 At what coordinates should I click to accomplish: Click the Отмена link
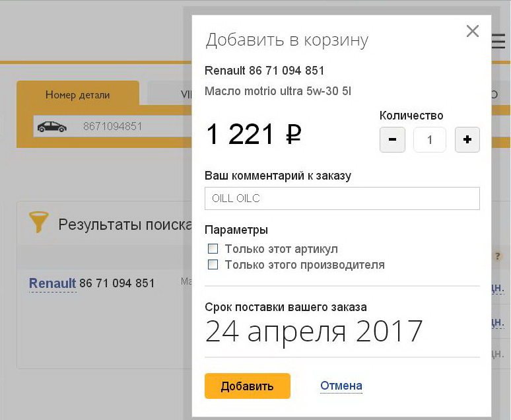pyautogui.click(x=341, y=386)
